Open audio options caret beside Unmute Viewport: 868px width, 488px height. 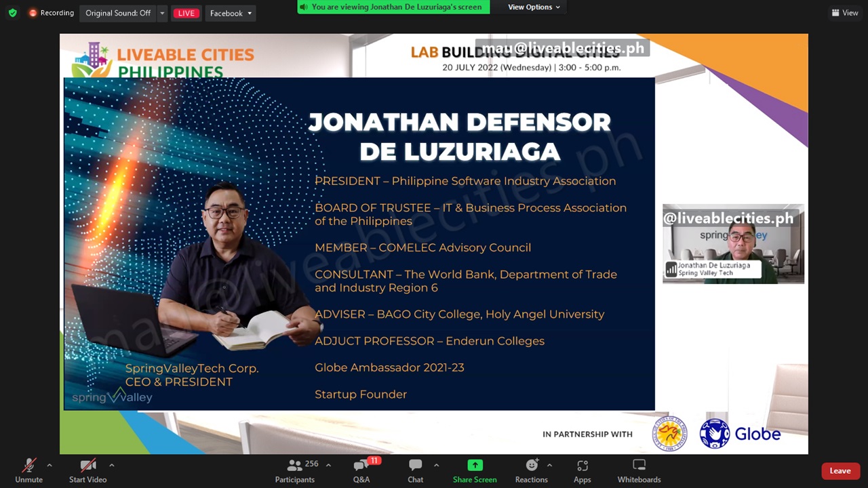[49, 466]
